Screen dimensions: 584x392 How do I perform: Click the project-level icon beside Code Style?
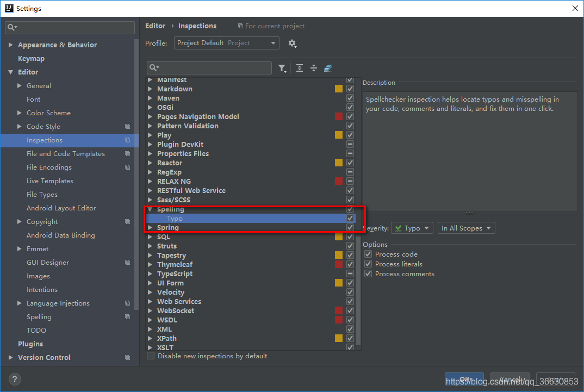point(127,127)
